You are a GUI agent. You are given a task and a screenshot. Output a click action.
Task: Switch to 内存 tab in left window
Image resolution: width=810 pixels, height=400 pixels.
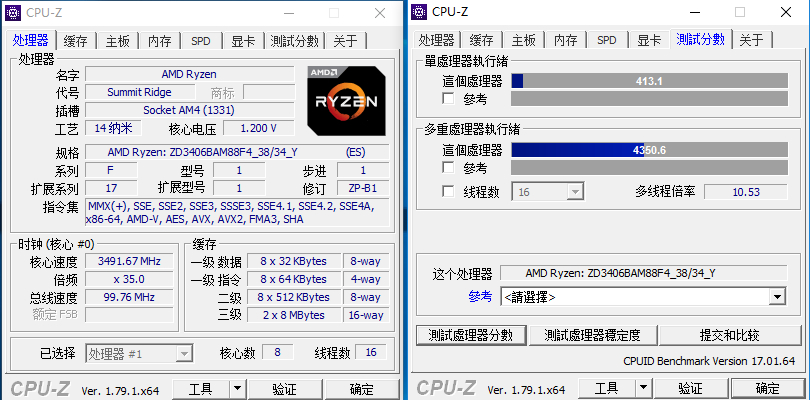[160, 41]
